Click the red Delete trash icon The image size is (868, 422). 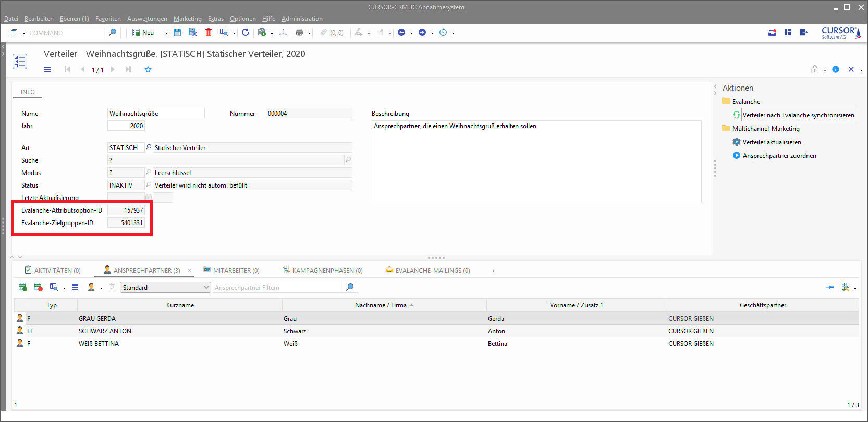click(x=209, y=32)
